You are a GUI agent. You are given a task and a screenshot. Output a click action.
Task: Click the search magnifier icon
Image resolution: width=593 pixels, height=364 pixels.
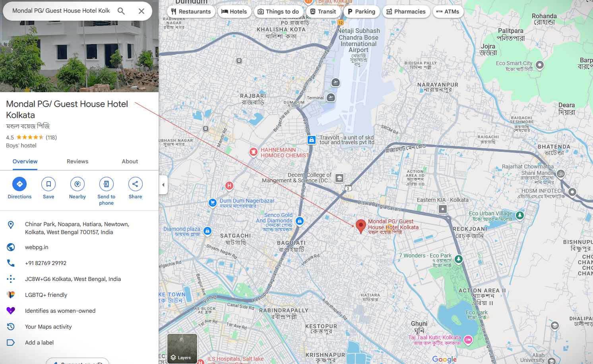(x=121, y=11)
